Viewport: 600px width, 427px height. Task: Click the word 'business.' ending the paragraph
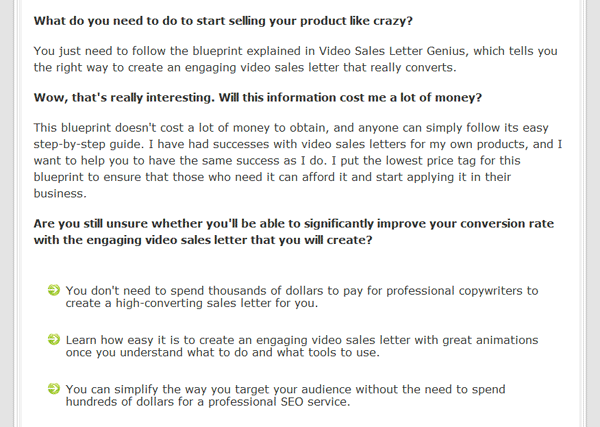click(x=60, y=194)
